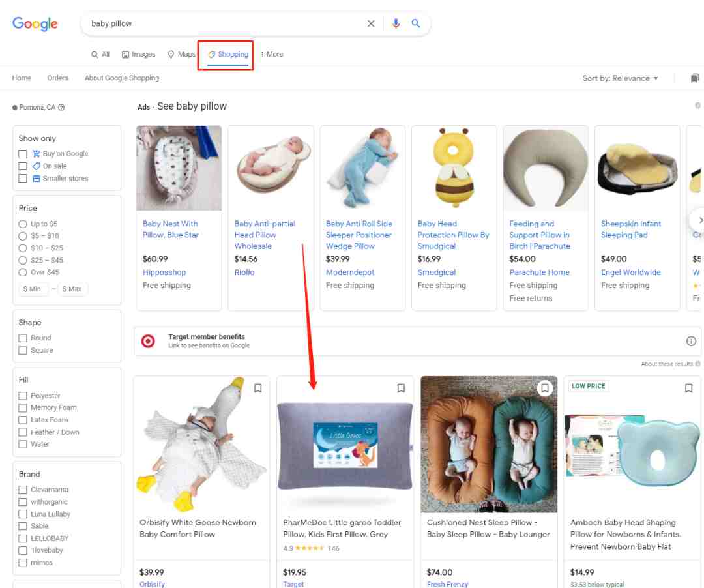The height and width of the screenshot is (588, 704).
Task: Expand the More search options menu
Action: pyautogui.click(x=271, y=55)
